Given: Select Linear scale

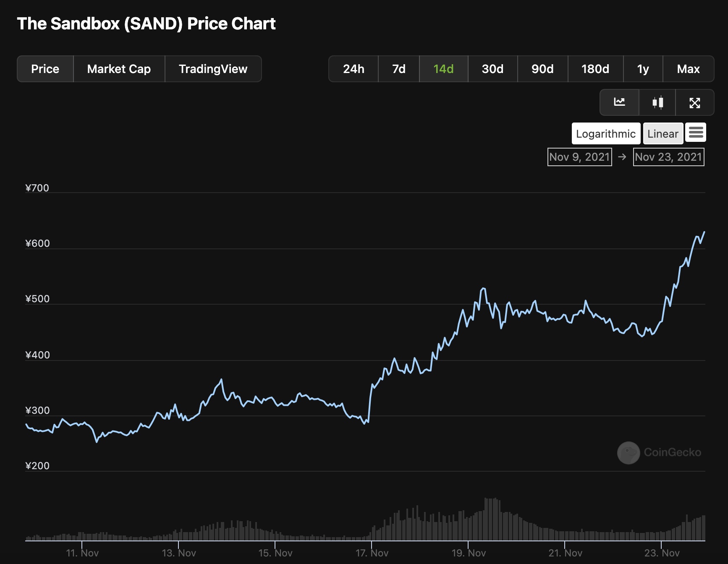Looking at the screenshot, I should pyautogui.click(x=663, y=133).
